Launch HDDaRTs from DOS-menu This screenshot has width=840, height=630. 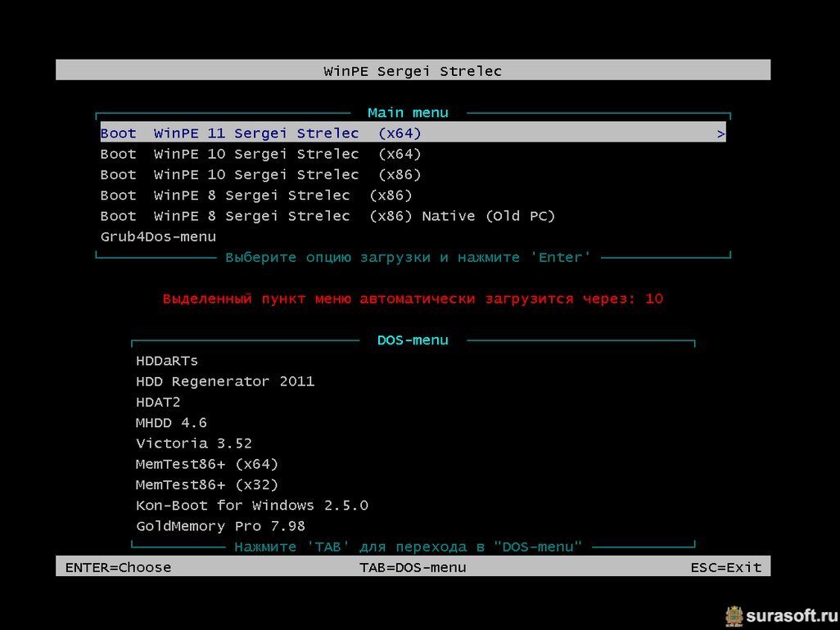(166, 361)
